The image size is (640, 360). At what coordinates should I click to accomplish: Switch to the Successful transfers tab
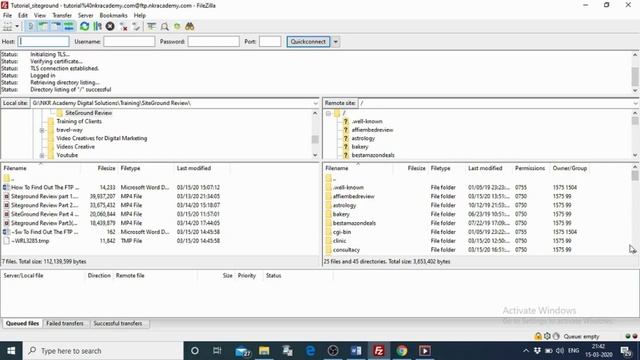point(118,323)
